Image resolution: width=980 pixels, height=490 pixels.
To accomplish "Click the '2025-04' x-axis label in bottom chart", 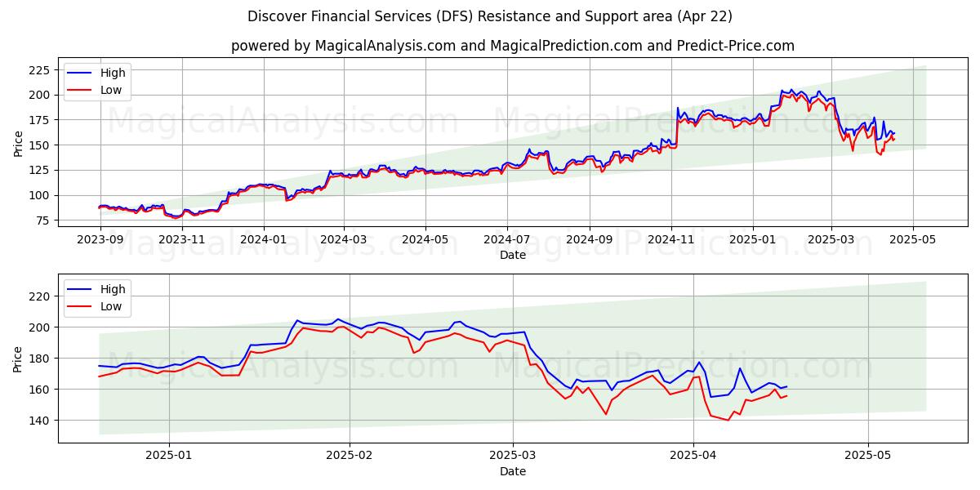I will point(693,457).
